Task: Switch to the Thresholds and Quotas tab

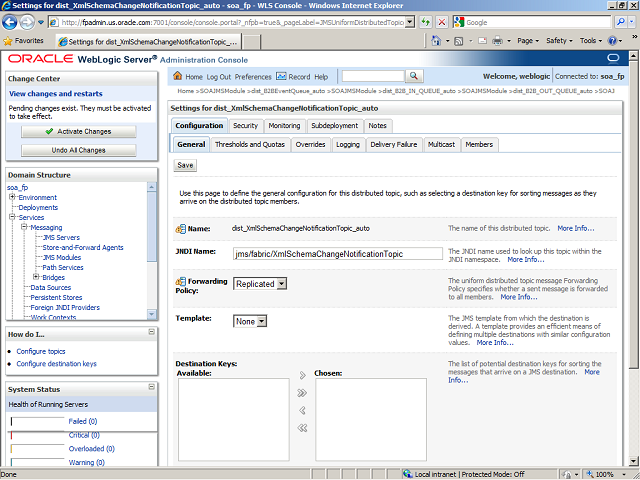Action: pyautogui.click(x=250, y=144)
